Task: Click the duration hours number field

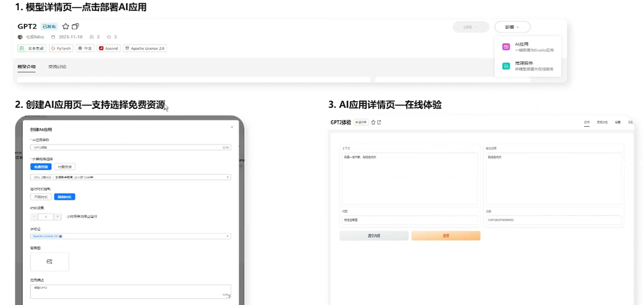Action: click(46, 217)
